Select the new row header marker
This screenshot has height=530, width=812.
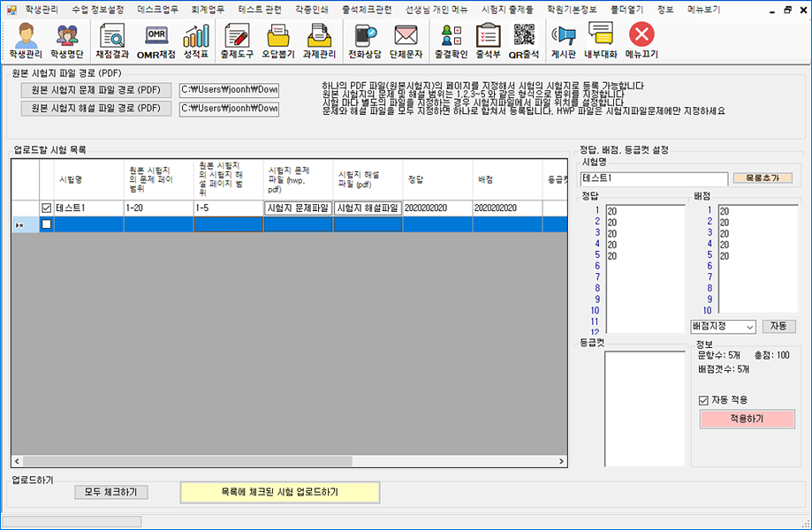[26, 224]
